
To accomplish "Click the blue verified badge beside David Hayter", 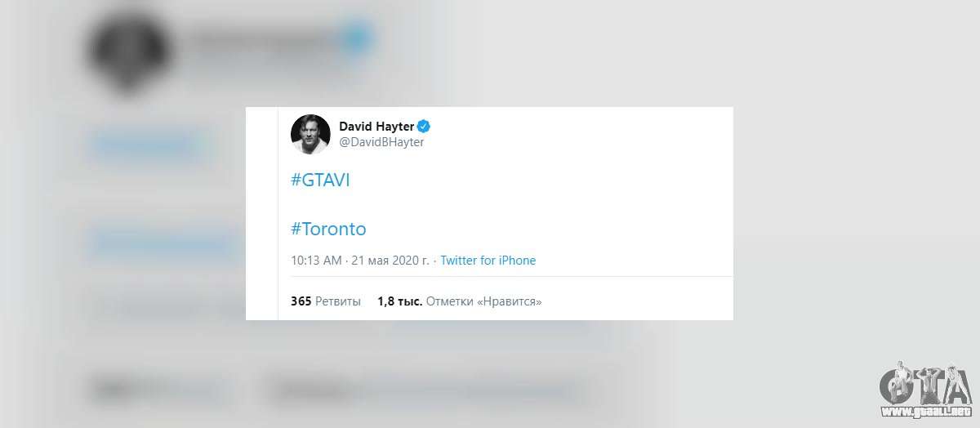I will [425, 126].
